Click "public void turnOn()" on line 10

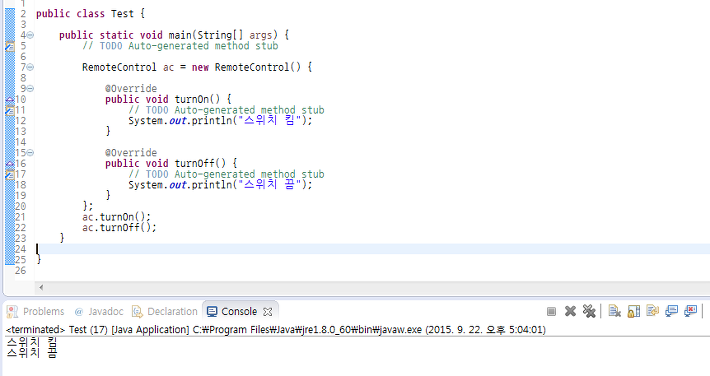163,99
